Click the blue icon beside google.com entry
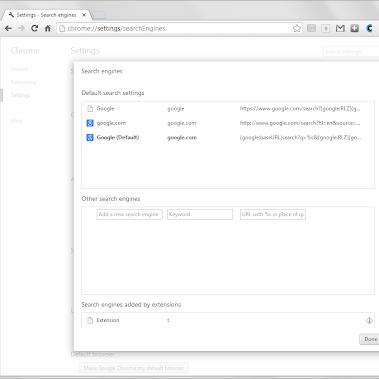Viewport: 379px width, 379px height. pos(90,123)
